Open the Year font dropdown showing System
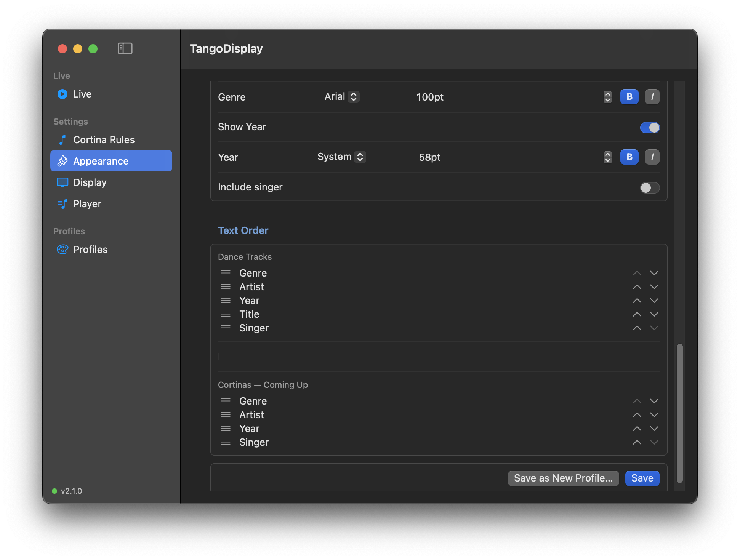740x560 pixels. 342,157
